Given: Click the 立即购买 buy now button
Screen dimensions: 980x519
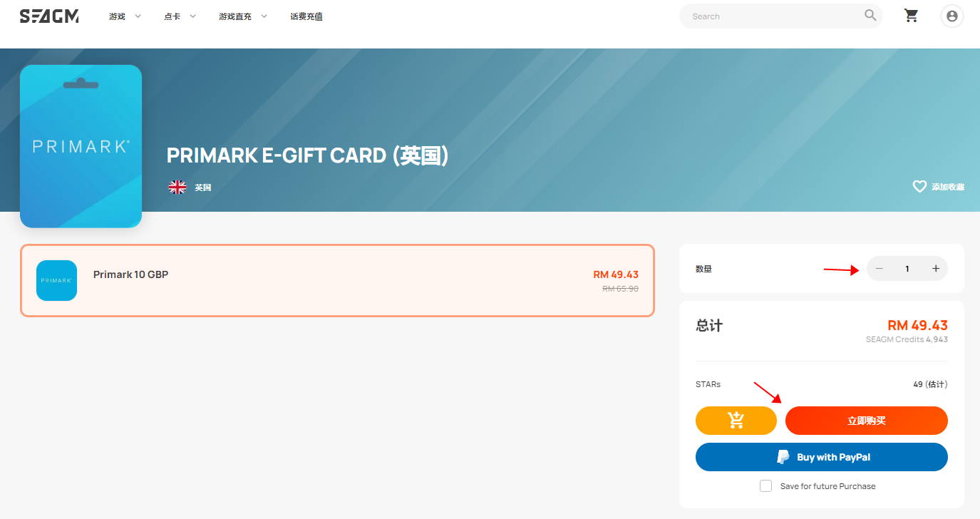Looking at the screenshot, I should 867,421.
